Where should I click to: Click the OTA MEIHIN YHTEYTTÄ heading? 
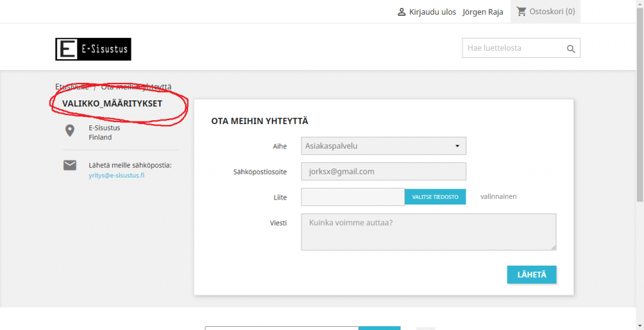(x=260, y=121)
